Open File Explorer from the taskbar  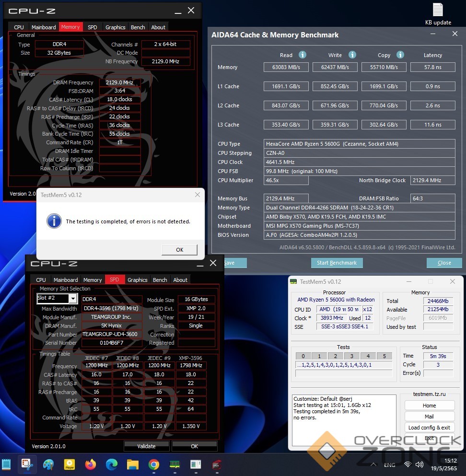pos(132,464)
